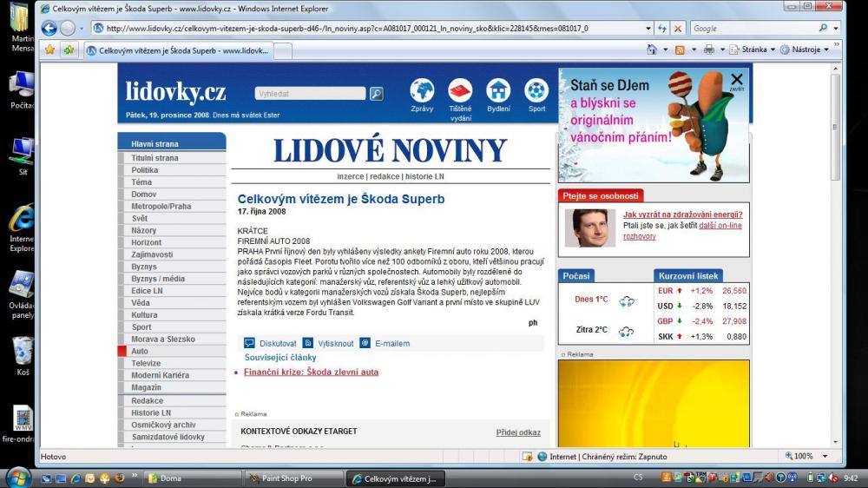Expand the command bar overflow chevron
The width and height of the screenshot is (868, 488).
(837, 45)
